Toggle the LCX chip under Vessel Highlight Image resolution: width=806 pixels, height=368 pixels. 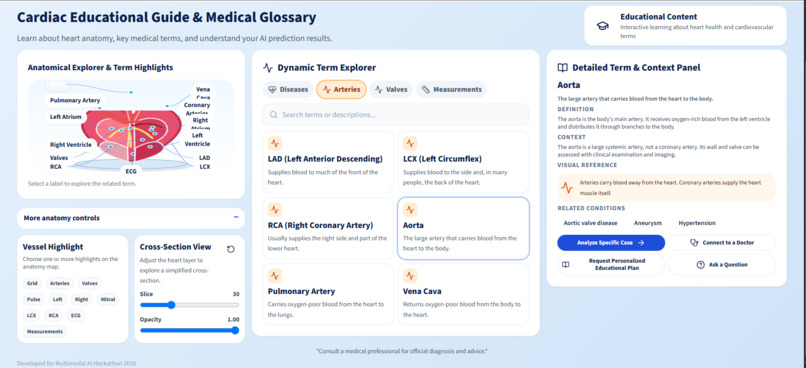click(x=32, y=316)
